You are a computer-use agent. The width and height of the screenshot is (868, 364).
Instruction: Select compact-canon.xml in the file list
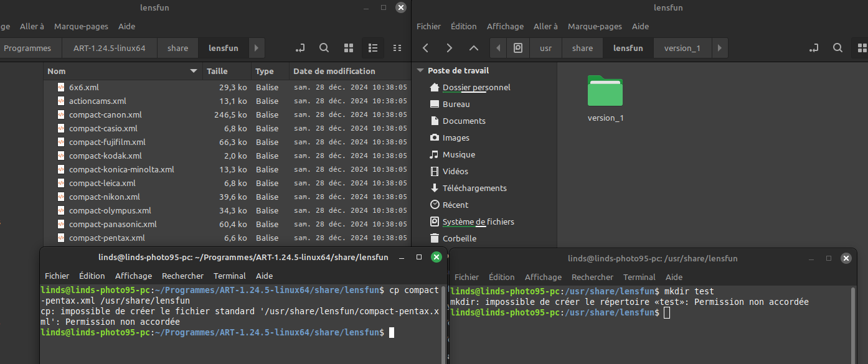pos(105,114)
